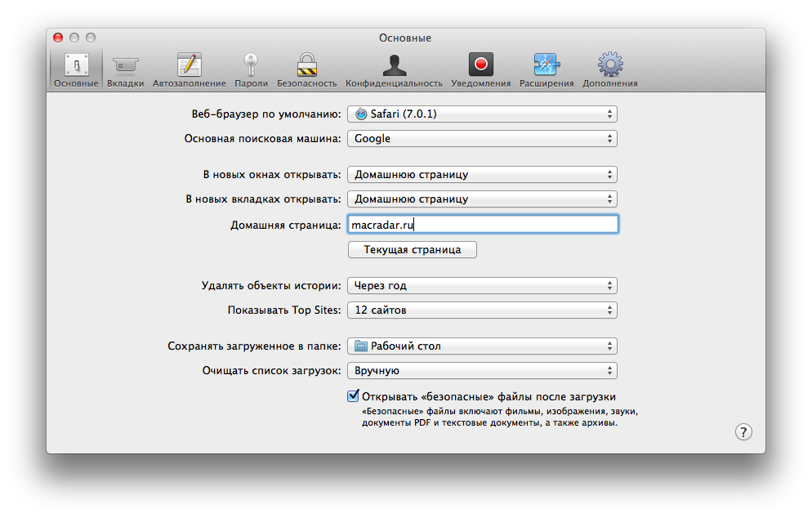Click the help question mark button
Image resolution: width=812 pixels, height=518 pixels.
pyautogui.click(x=743, y=432)
